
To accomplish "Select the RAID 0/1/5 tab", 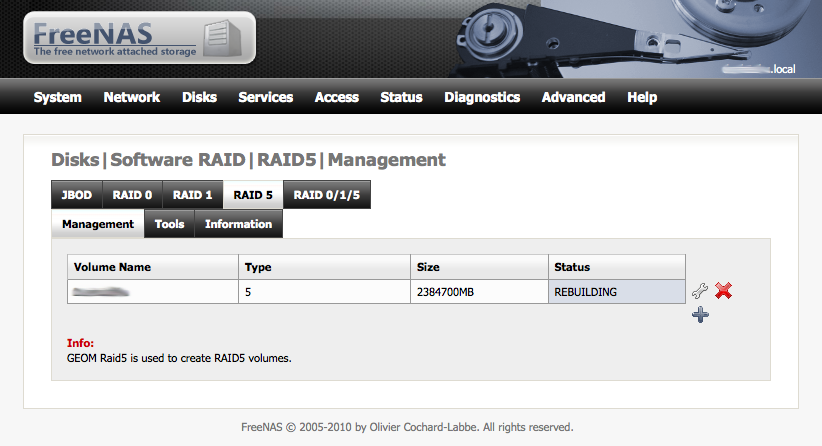I will click(x=326, y=195).
